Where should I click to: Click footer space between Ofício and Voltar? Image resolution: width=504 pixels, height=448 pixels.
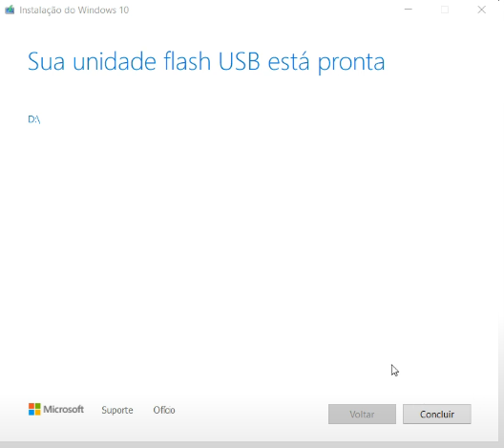[251, 414]
